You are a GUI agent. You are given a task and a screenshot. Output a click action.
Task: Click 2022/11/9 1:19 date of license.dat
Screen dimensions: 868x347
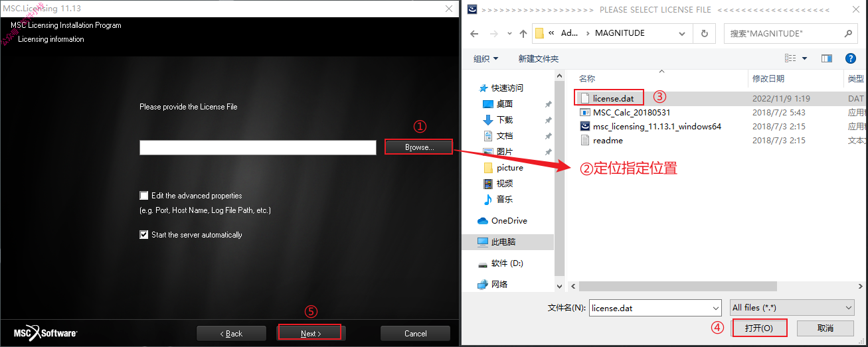[x=781, y=98]
